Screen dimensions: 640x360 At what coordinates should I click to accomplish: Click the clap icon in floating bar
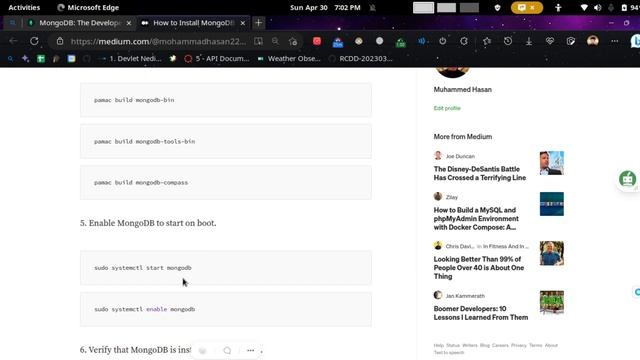point(202,351)
